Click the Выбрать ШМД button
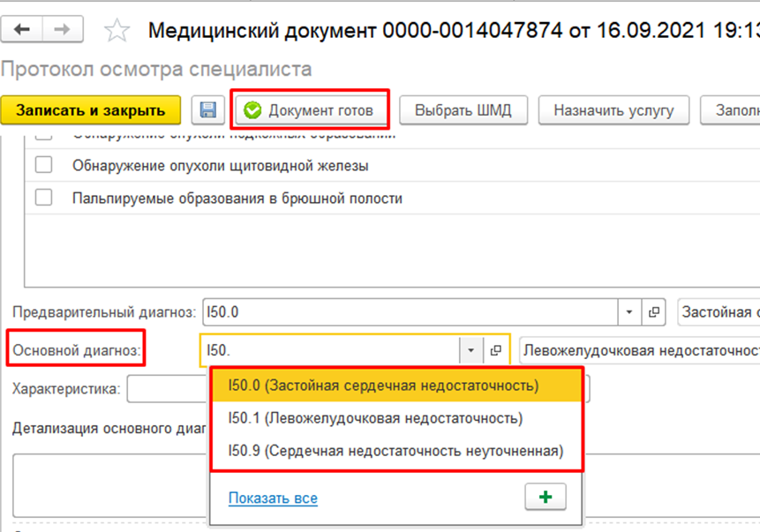The image size is (760, 532). [463, 110]
